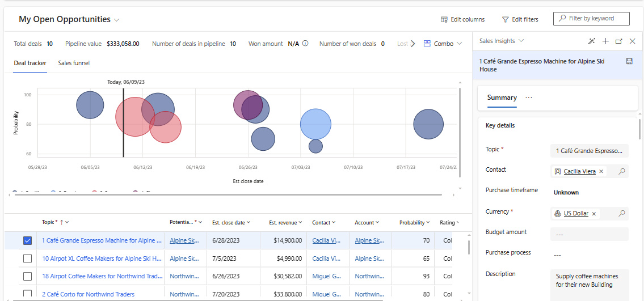Select the 18 Airpot Coffee Makers row checkbox

point(27,276)
